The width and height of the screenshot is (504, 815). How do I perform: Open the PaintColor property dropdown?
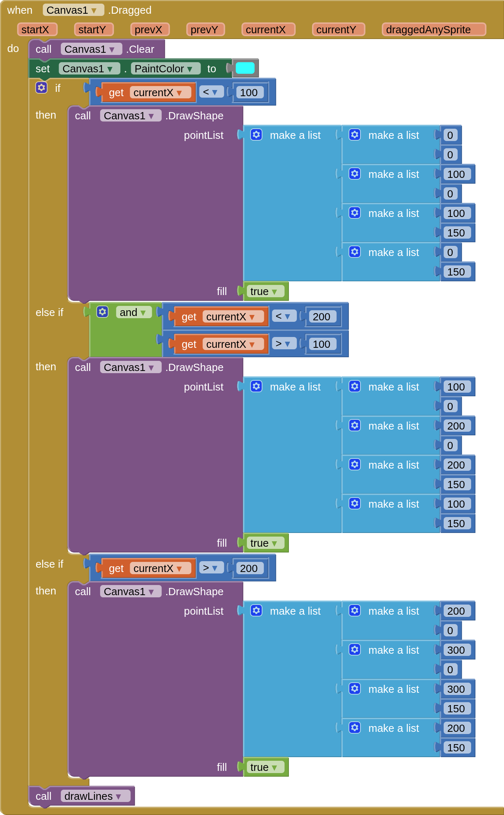tap(189, 69)
